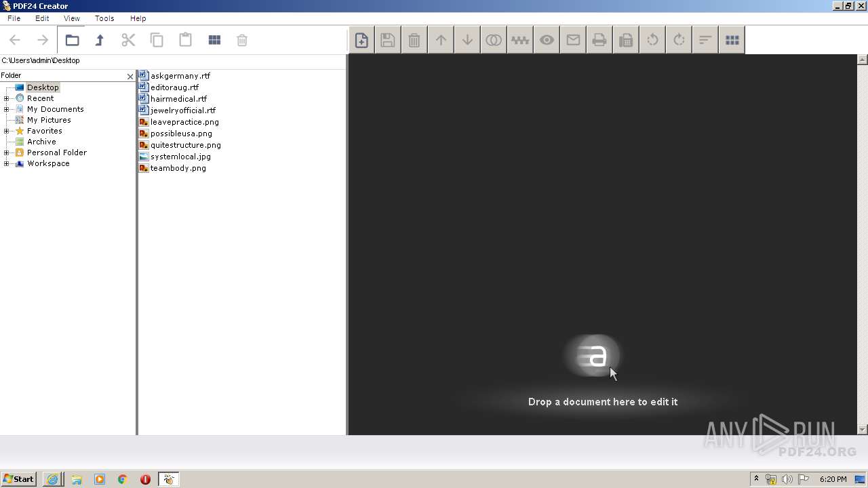Screen dimensions: 868x488
Task: Create a new document in editor toolbar
Action: pyautogui.click(x=361, y=40)
